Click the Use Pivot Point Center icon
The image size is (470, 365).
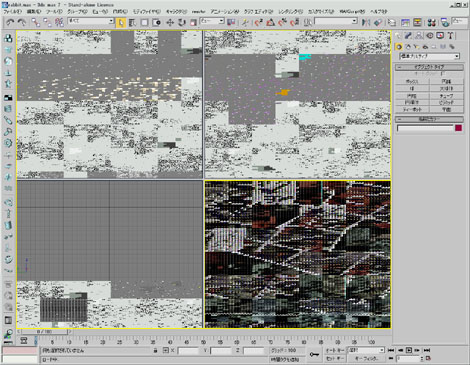tap(231, 22)
